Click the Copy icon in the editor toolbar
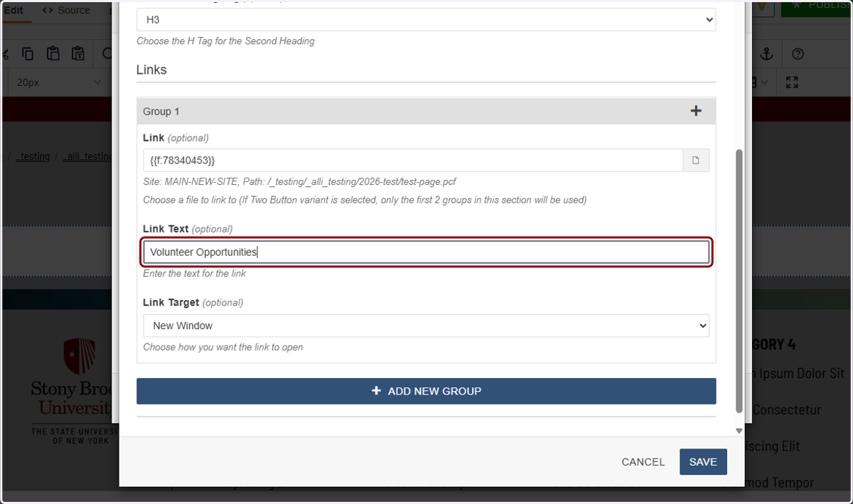Screen dimensions: 853x504 pyautogui.click(x=28, y=54)
